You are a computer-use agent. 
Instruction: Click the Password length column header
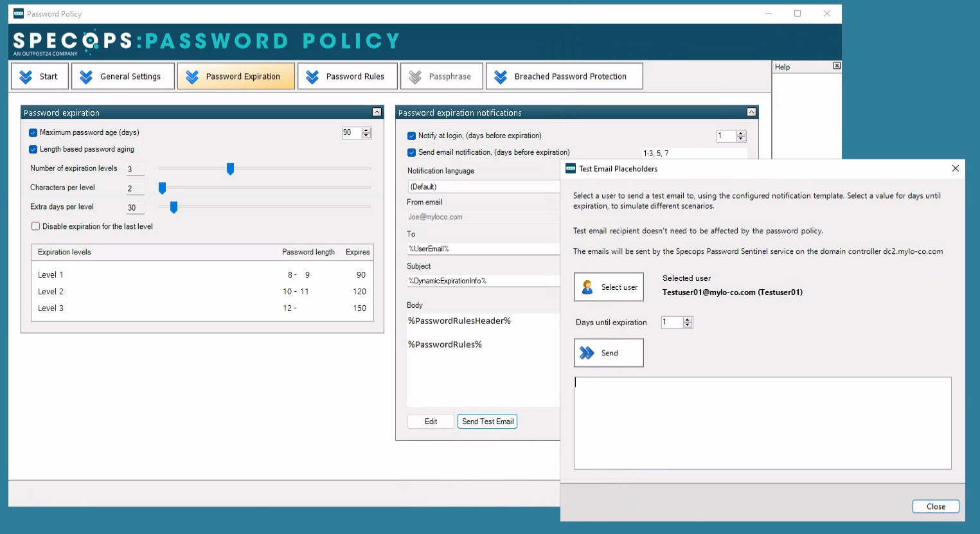click(308, 253)
